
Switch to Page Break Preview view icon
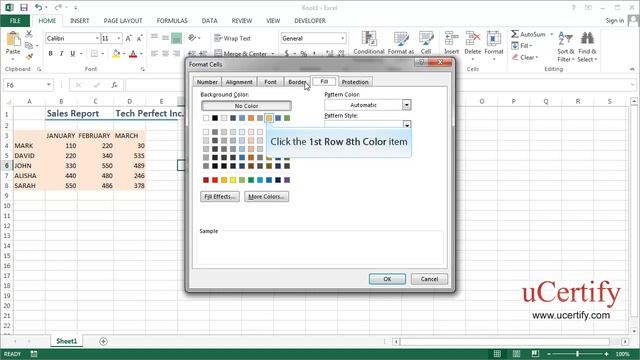535,354
